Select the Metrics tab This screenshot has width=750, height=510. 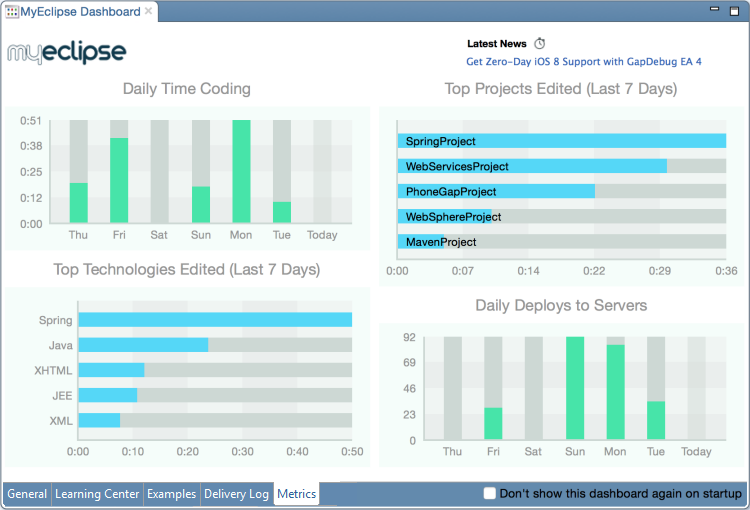tap(296, 494)
